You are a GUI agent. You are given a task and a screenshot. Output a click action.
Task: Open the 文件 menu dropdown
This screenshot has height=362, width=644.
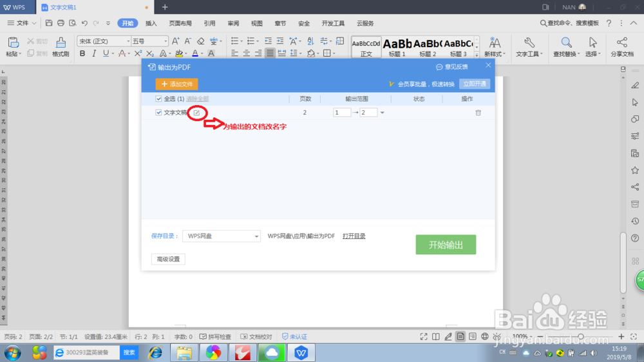[x=21, y=23]
